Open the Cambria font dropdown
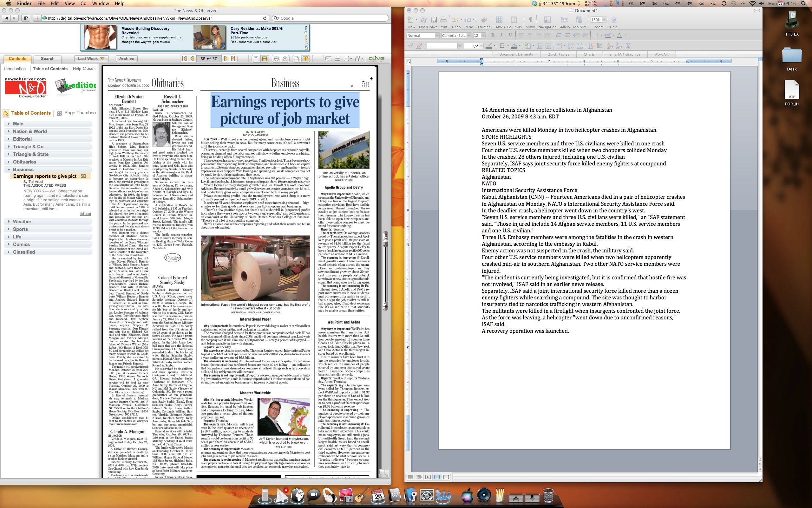 pyautogui.click(x=469, y=36)
